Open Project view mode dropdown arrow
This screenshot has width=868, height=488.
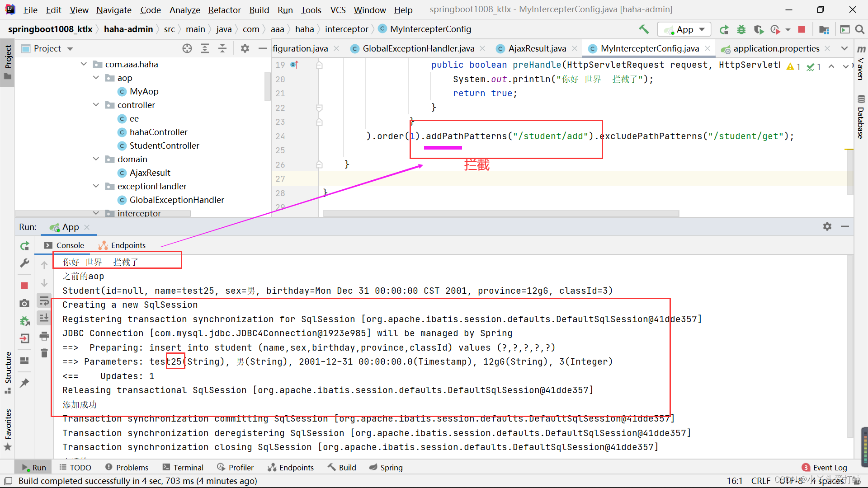click(x=70, y=49)
